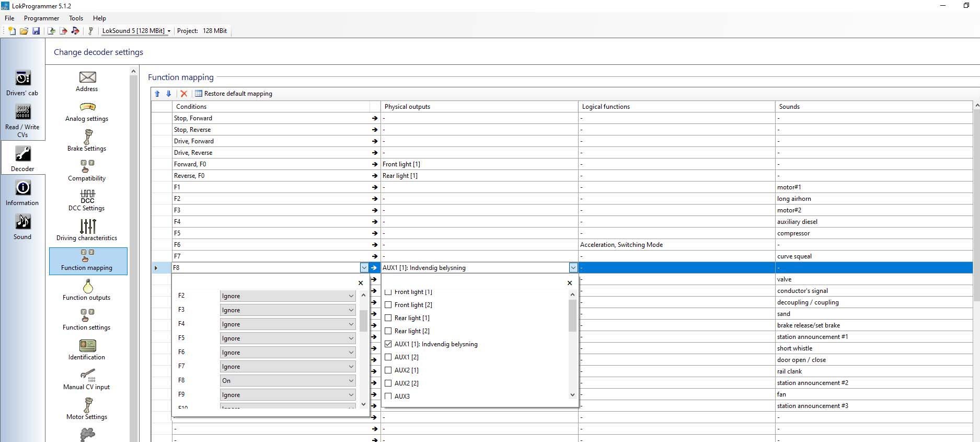This screenshot has width=980, height=442.
Task: Open Manual CV input
Action: 87,380
